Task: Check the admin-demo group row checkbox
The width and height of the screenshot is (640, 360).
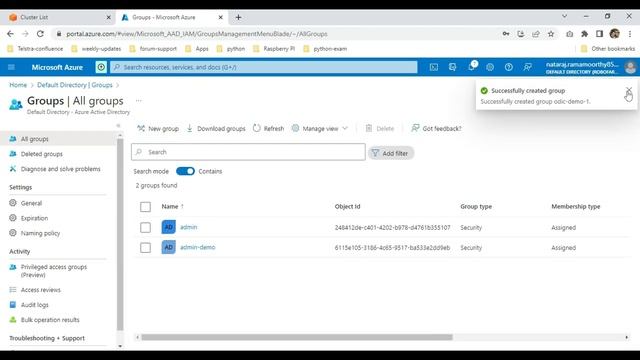Action: (145, 247)
